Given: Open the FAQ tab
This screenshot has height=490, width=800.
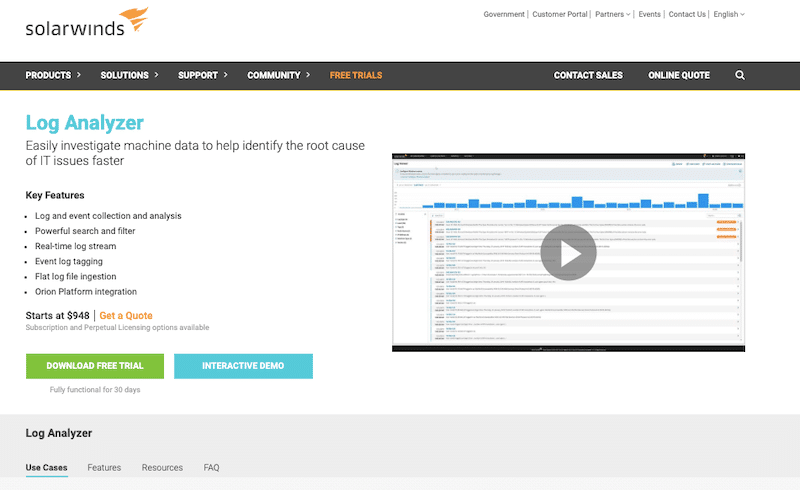Looking at the screenshot, I should coord(211,468).
